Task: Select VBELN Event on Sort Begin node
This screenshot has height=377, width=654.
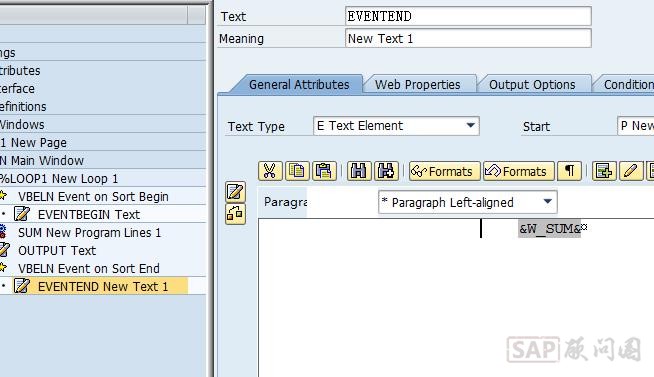Action: click(93, 197)
